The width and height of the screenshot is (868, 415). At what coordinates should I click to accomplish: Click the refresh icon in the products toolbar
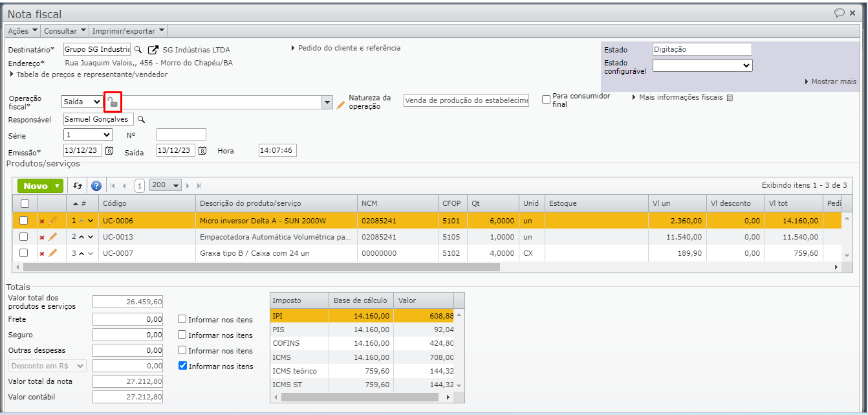coord(78,186)
